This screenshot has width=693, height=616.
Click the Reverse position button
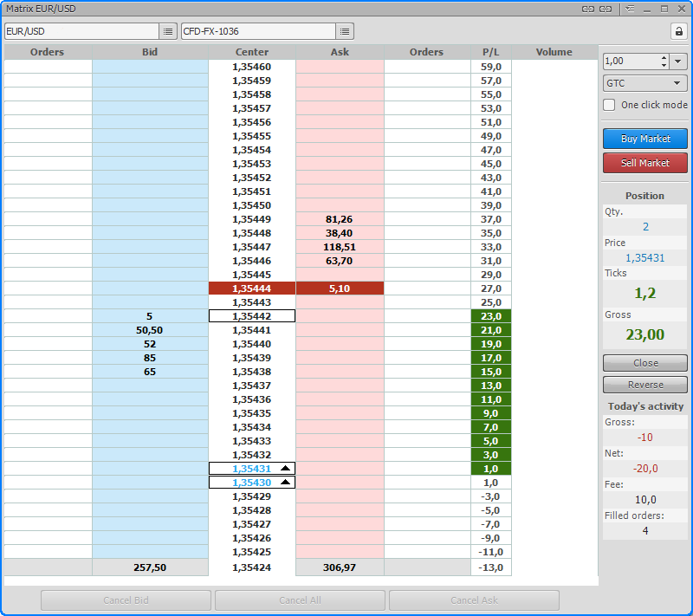(645, 385)
